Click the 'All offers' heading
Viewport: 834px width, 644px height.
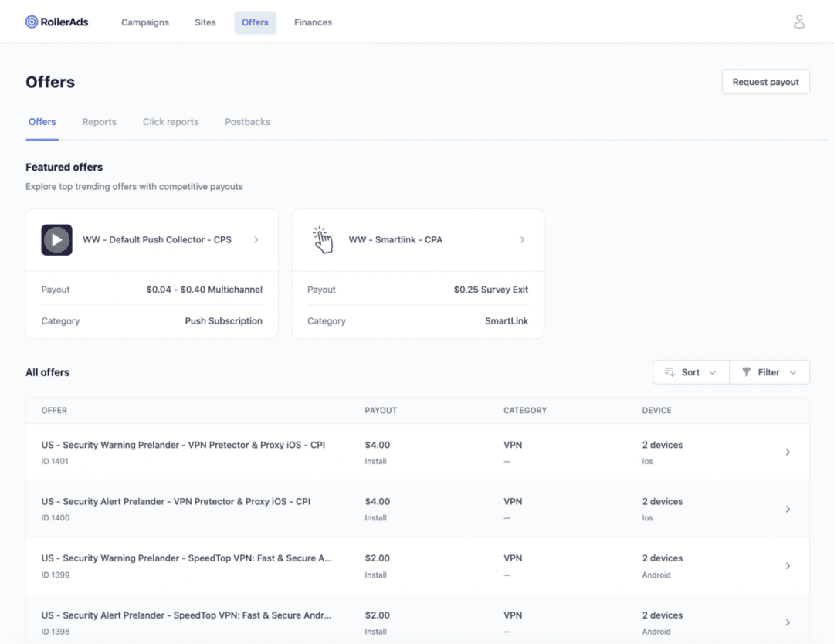47,372
